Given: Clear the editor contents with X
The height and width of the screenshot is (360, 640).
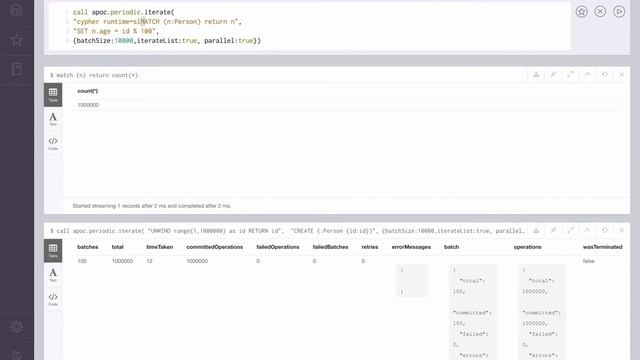Looking at the screenshot, I should 600,11.
